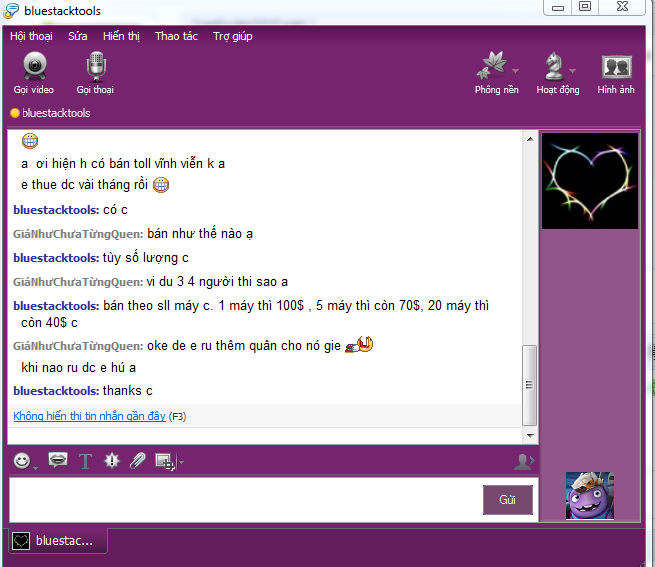655x567 pixels.
Task: Expand the emoticon picker dropdown arrow
Action: tap(36, 468)
